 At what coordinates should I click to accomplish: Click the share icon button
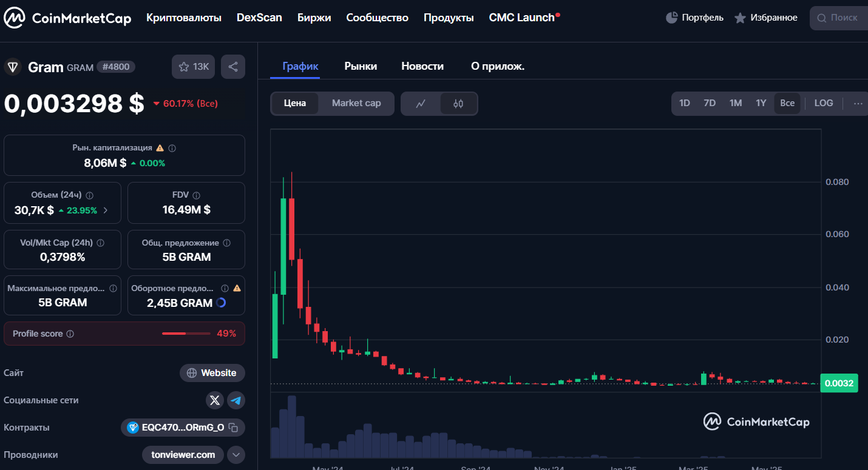click(233, 67)
